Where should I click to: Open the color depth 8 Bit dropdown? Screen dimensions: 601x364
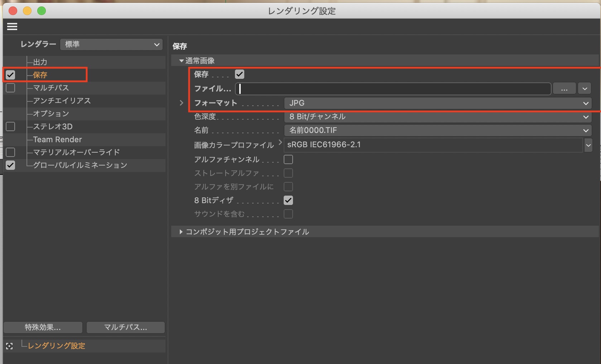pyautogui.click(x=438, y=117)
